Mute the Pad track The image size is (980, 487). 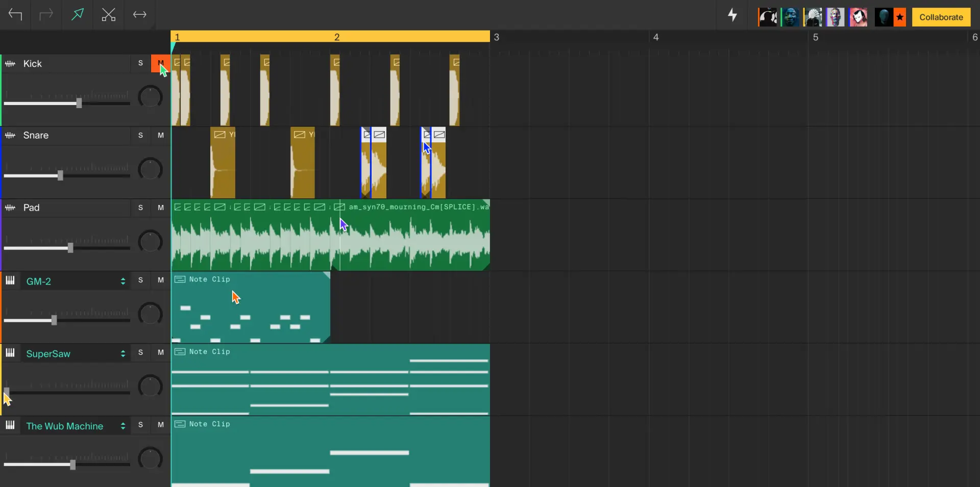click(x=160, y=208)
